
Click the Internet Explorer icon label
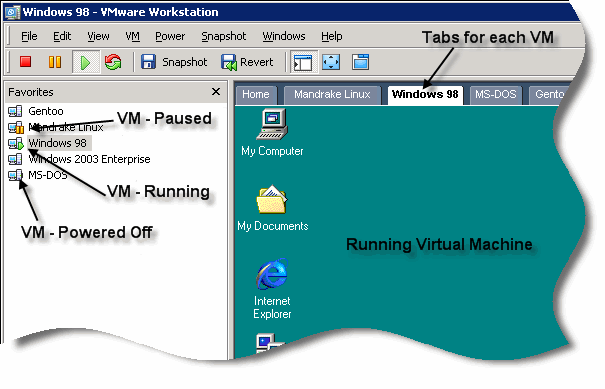coord(272,307)
